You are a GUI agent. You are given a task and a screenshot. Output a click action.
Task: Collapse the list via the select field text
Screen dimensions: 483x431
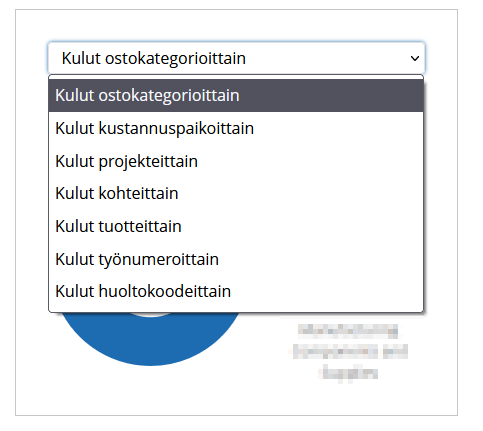(154, 58)
